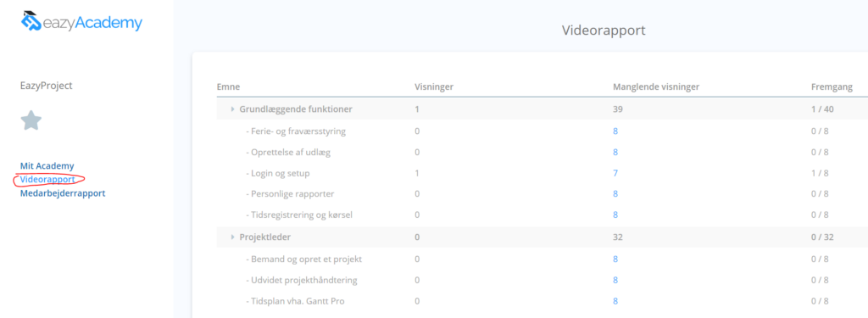Screen dimensions: 868x318
Task: Click the grey star icon
Action: click(31, 120)
